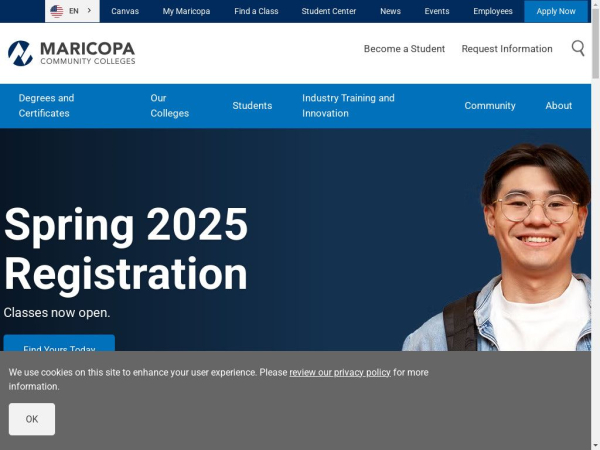The image size is (600, 450).
Task: Open the Degrees and Certificates menu
Action: tap(46, 106)
